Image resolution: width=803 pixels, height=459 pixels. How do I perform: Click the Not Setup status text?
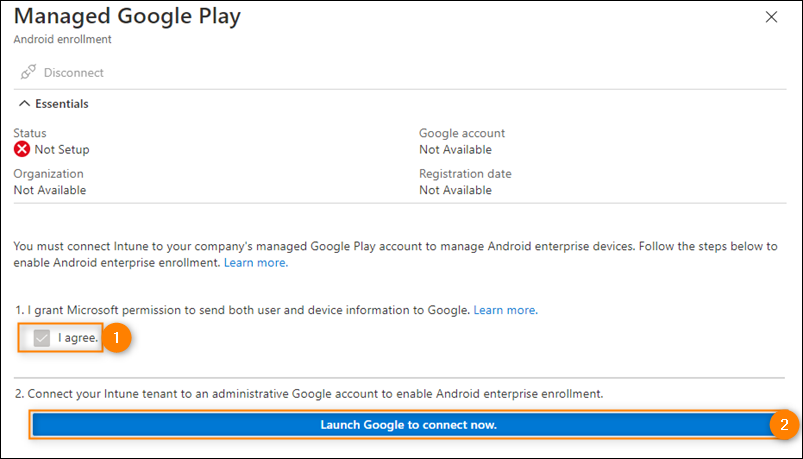point(62,150)
